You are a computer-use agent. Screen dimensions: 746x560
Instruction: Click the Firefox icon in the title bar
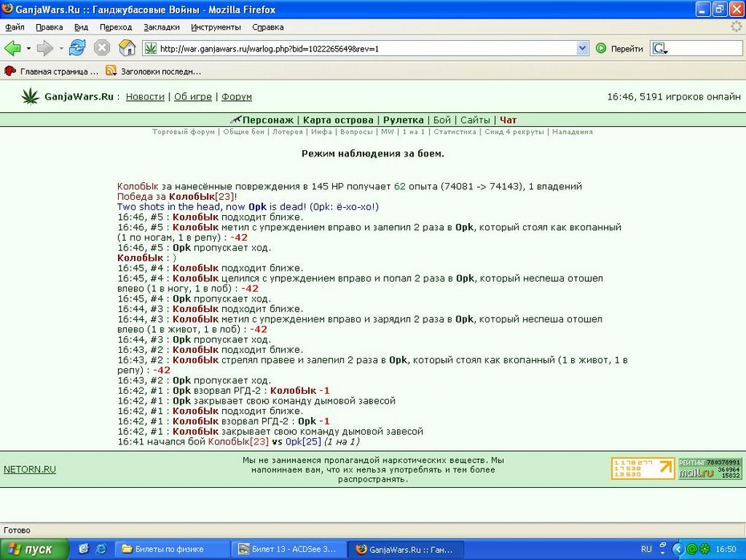[7, 9]
